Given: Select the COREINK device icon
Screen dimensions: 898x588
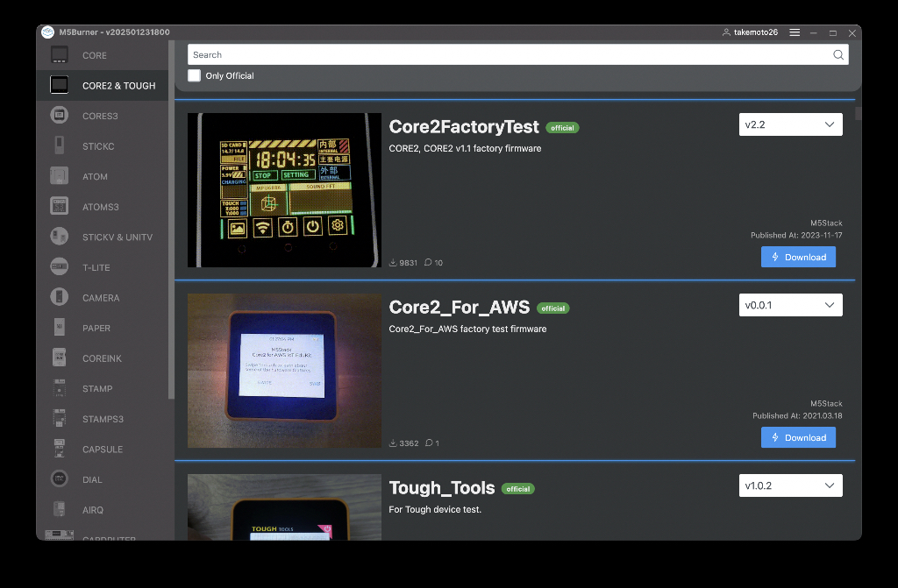Looking at the screenshot, I should 59,358.
